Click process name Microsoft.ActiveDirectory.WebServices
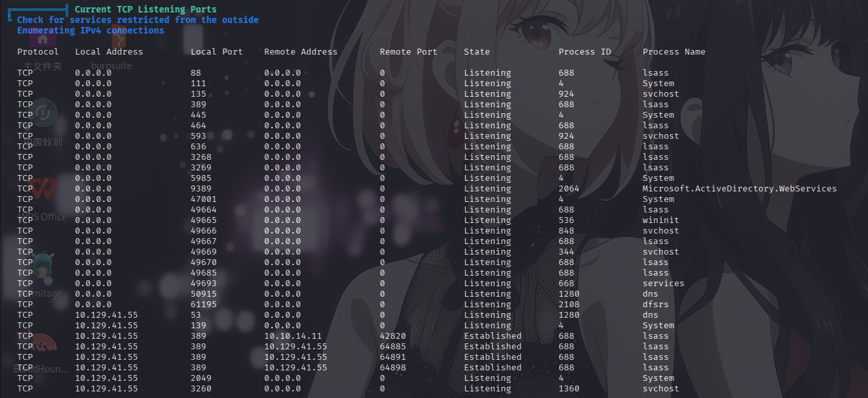This screenshot has width=868, height=398. pyautogui.click(x=740, y=189)
